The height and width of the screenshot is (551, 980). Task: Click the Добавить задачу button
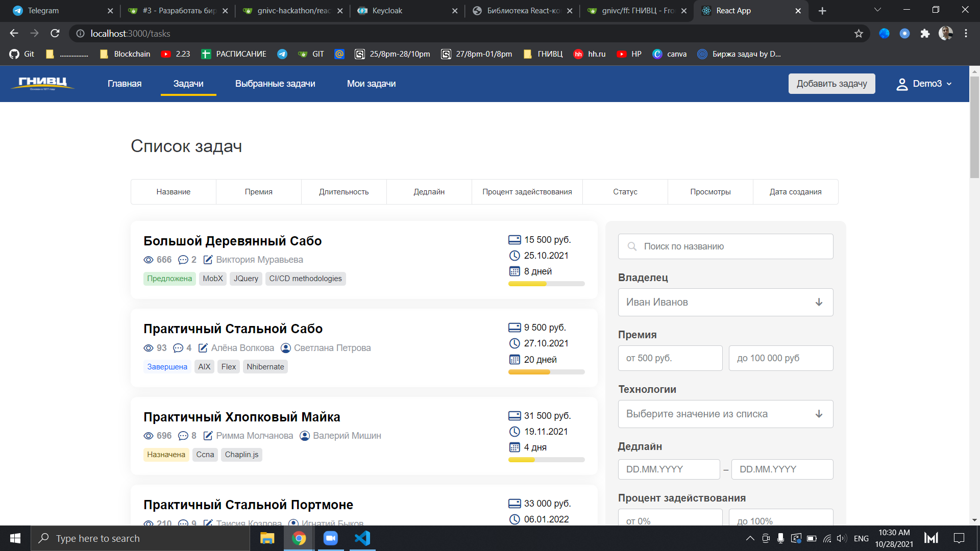[x=831, y=83]
